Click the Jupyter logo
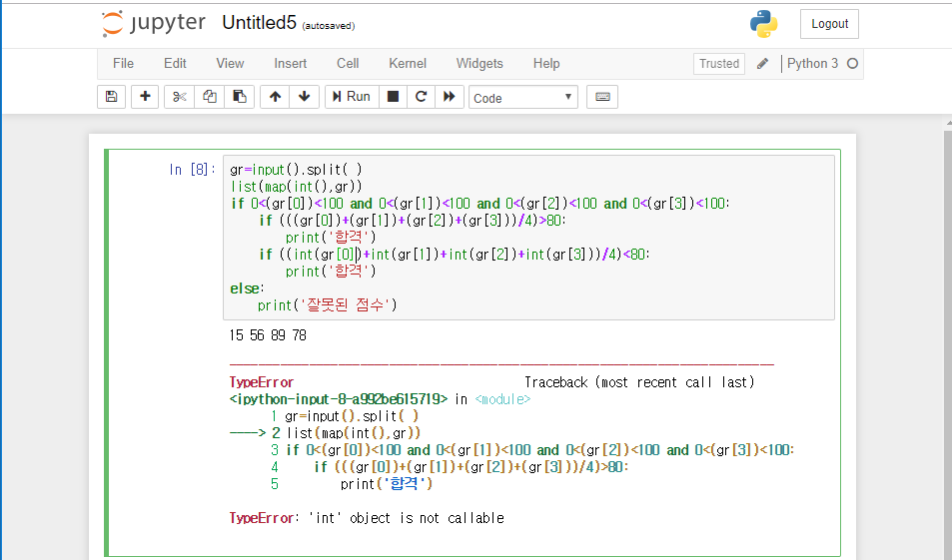 click(154, 23)
